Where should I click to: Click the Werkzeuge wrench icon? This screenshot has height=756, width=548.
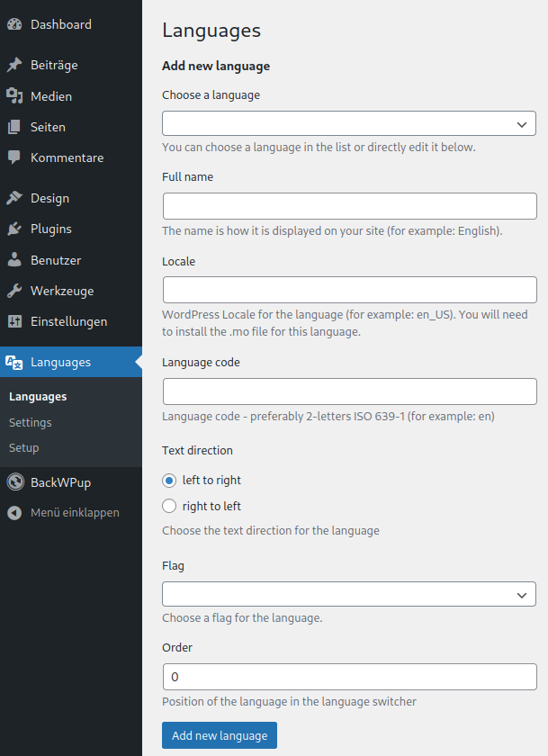pyautogui.click(x=14, y=291)
